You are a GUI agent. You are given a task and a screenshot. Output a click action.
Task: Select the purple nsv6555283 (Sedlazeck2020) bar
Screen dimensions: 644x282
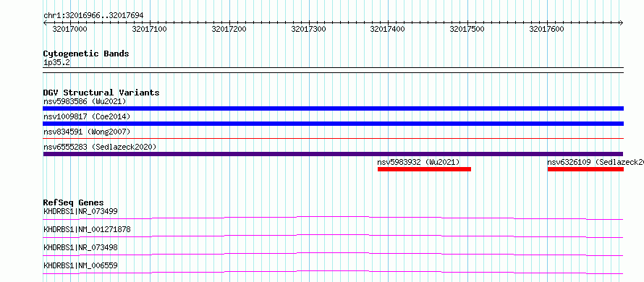point(333,154)
